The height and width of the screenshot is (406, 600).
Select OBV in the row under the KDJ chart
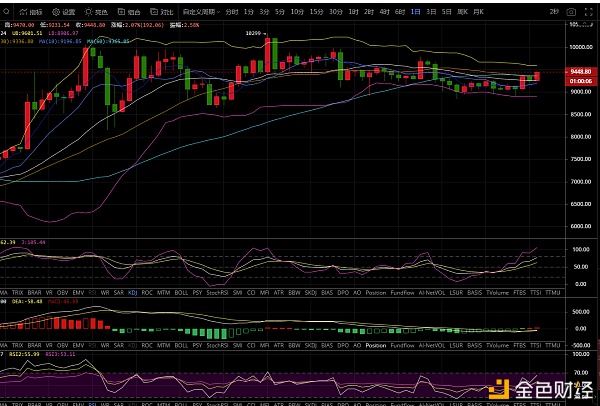[x=62, y=293]
